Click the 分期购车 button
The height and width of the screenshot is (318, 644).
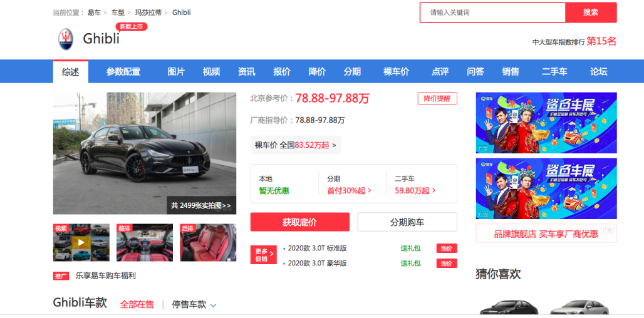coord(407,222)
